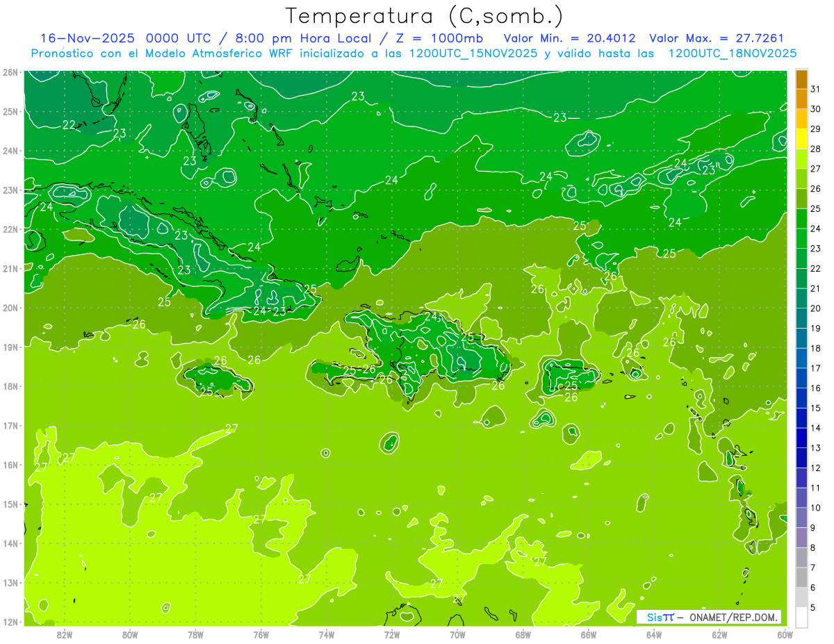This screenshot has width=834, height=644.
Task: Click the 16N latitude axis label
Action: (10, 465)
